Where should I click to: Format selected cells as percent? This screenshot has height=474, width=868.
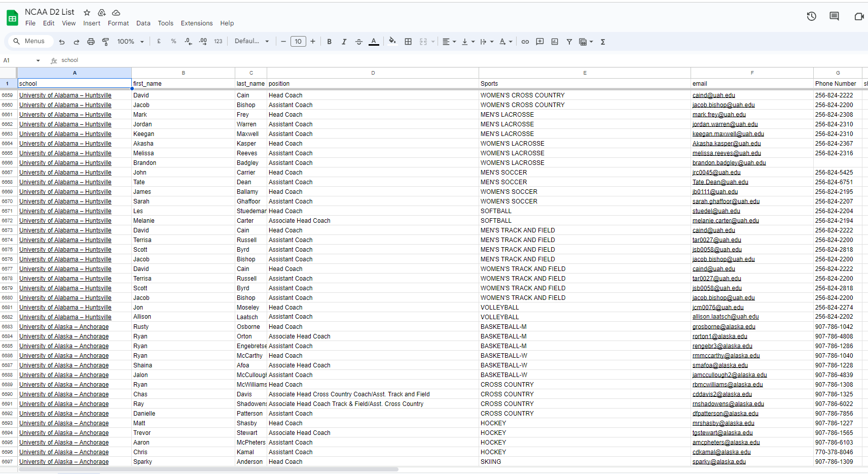click(x=173, y=42)
